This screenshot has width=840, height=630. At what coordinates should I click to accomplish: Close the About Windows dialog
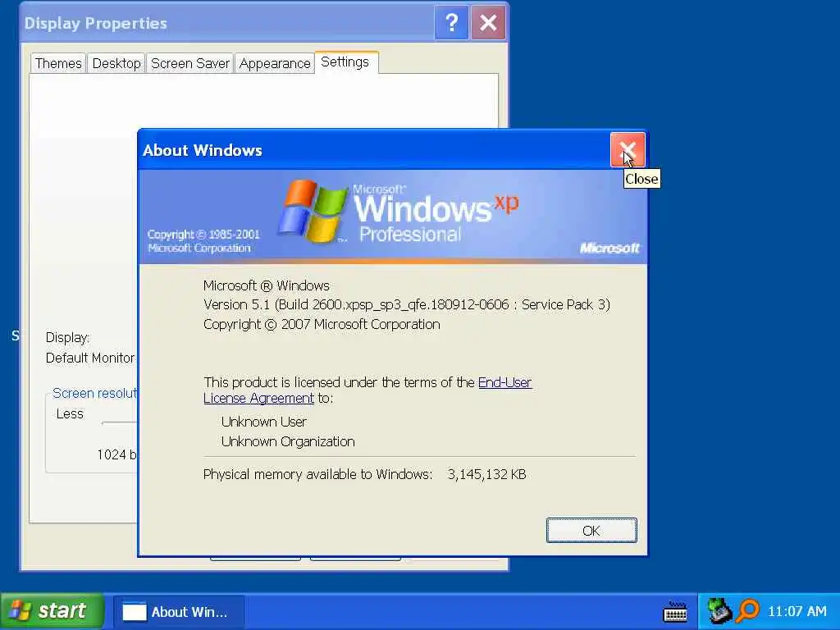pos(628,150)
